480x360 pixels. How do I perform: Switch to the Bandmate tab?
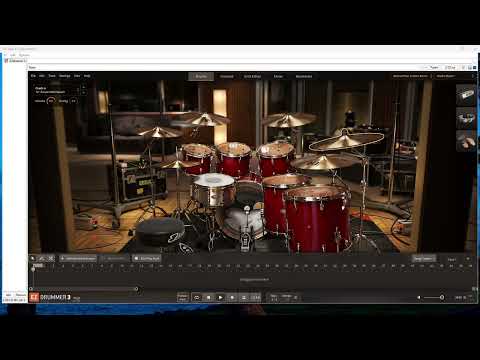304,76
